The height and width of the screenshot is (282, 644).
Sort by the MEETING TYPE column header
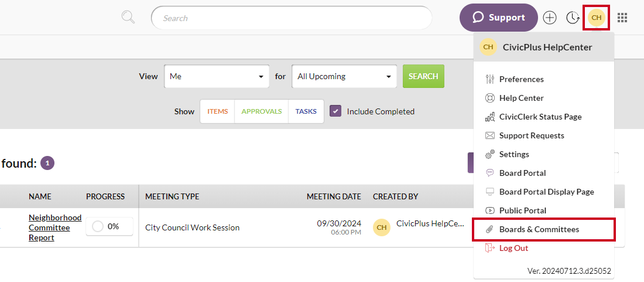click(x=172, y=196)
